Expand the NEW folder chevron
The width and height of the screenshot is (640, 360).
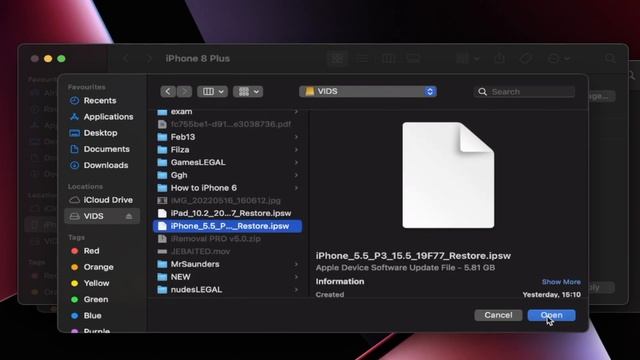coord(296,277)
